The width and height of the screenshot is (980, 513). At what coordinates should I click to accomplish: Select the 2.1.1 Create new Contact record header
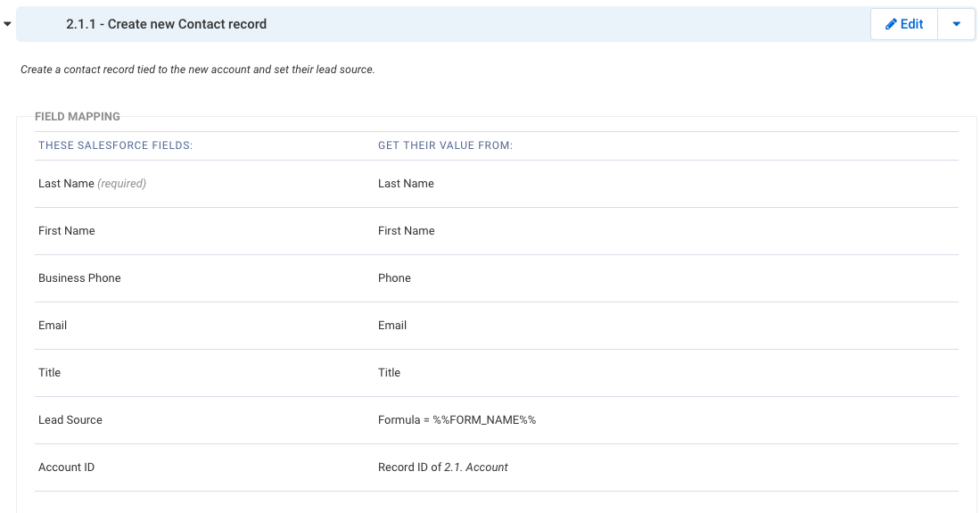(x=166, y=24)
